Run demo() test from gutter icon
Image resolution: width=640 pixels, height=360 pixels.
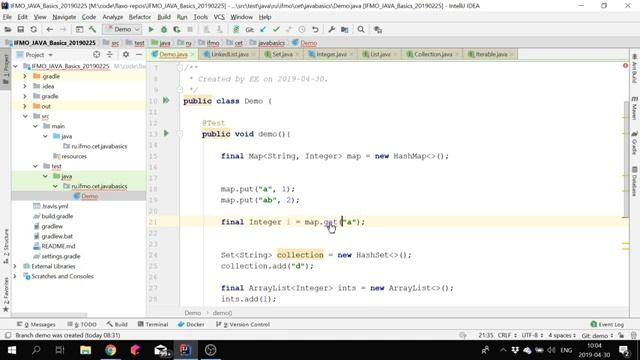click(x=166, y=133)
